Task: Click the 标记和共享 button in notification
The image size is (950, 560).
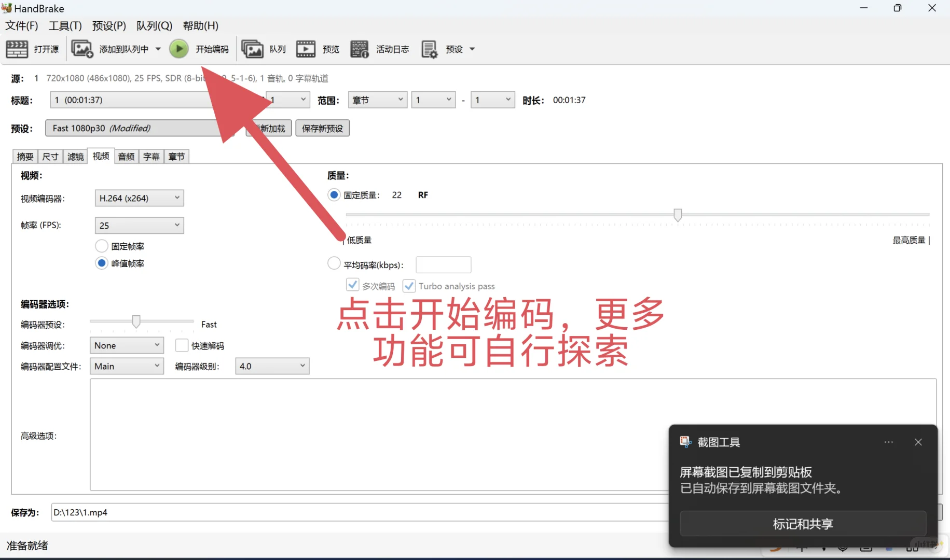Action: coord(803,524)
